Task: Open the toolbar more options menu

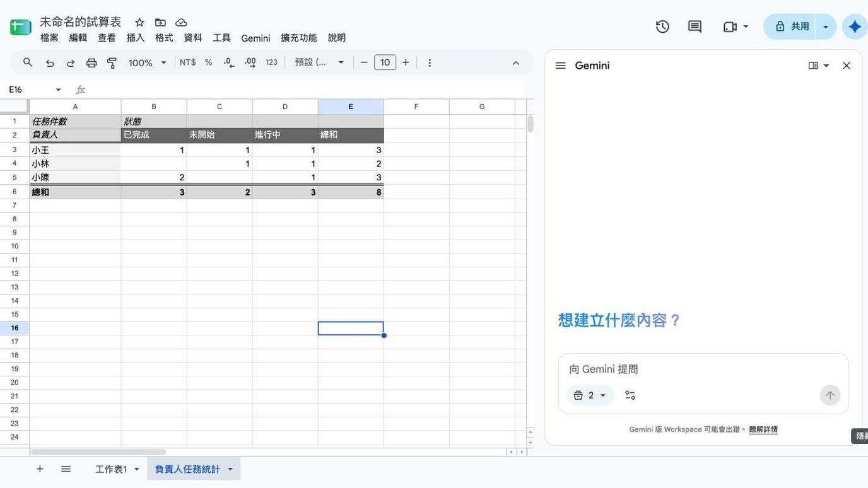Action: [x=430, y=62]
